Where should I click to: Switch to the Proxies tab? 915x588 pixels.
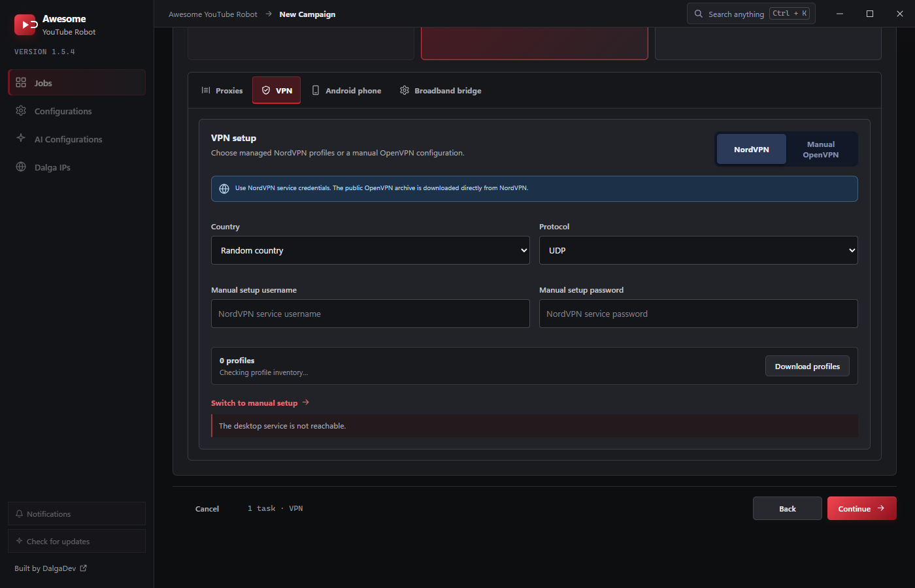click(222, 91)
